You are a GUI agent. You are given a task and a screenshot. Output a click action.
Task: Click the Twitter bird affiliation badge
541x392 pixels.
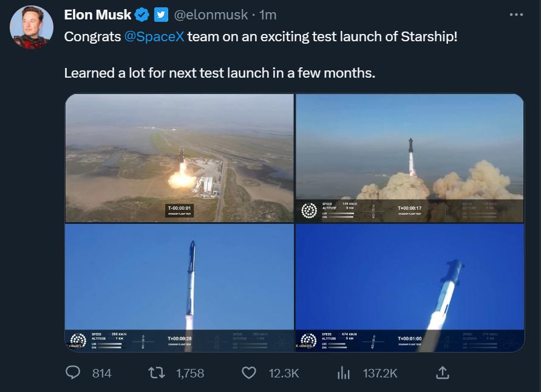[x=161, y=15]
